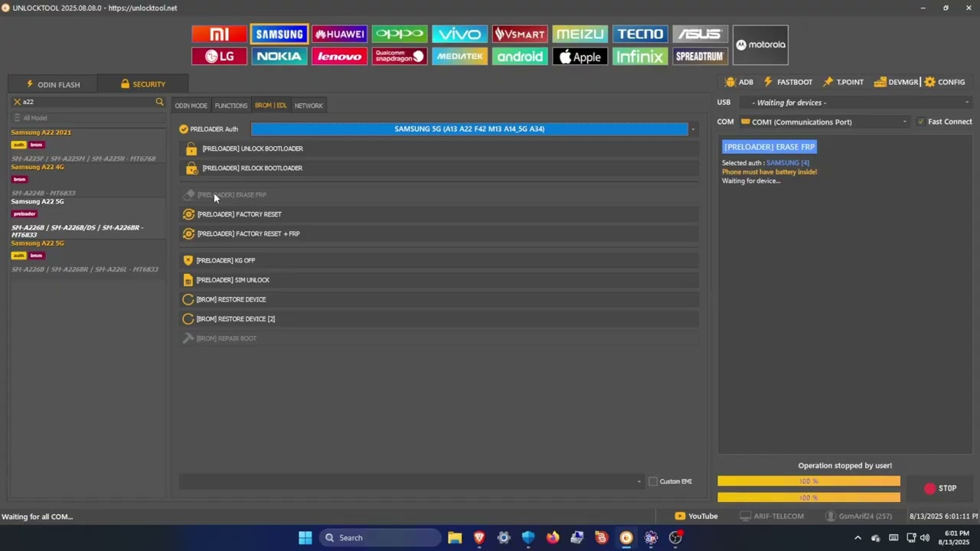Run PRELOADER Unlock Bootloader
980x551 pixels.
[439, 148]
